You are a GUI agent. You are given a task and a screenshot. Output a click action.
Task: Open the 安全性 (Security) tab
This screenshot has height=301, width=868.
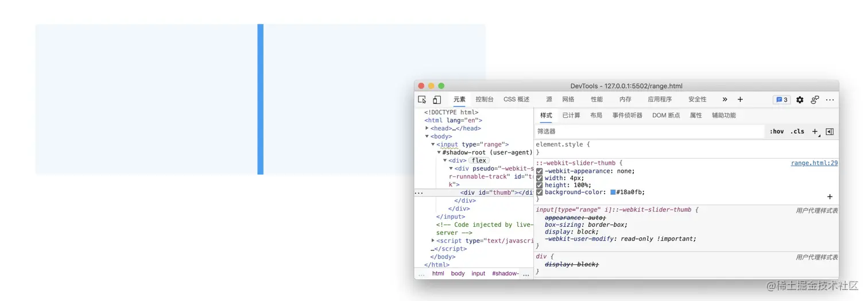(x=697, y=99)
